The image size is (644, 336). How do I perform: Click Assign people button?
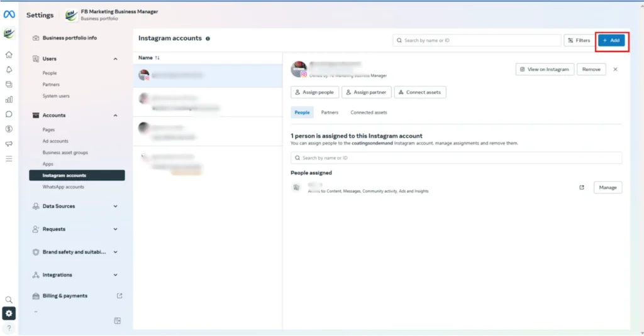[x=314, y=92]
